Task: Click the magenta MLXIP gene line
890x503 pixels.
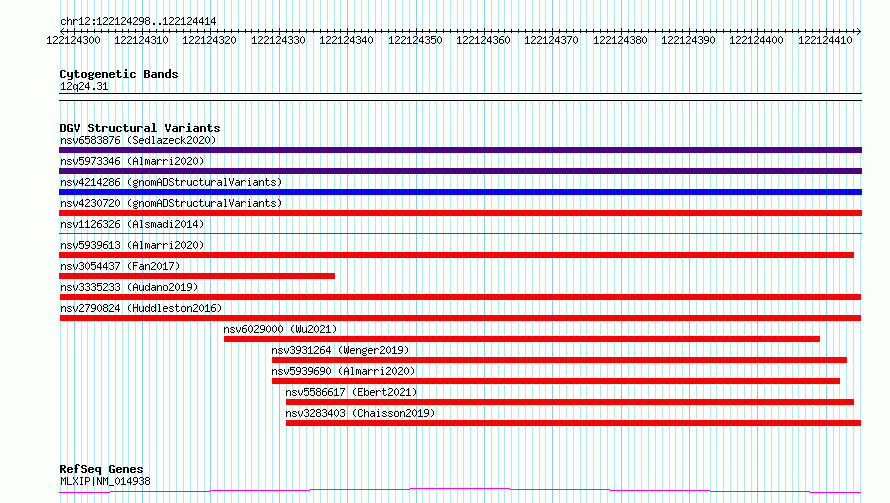Action: coord(460,491)
